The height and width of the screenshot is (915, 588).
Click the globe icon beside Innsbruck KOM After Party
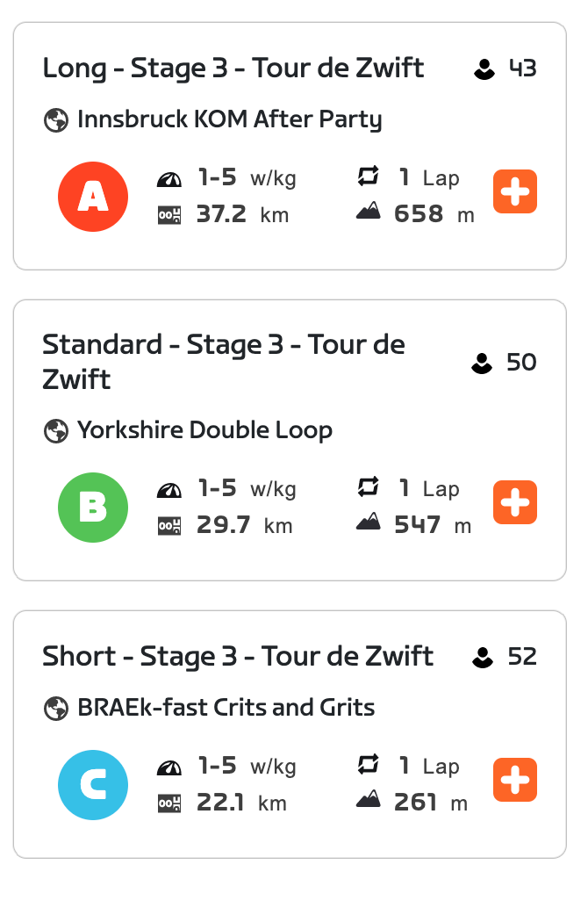coord(56,120)
